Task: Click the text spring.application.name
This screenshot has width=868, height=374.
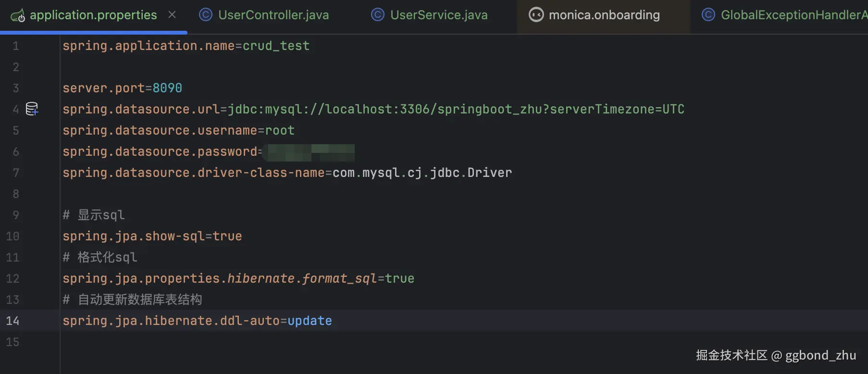Action: [x=149, y=46]
